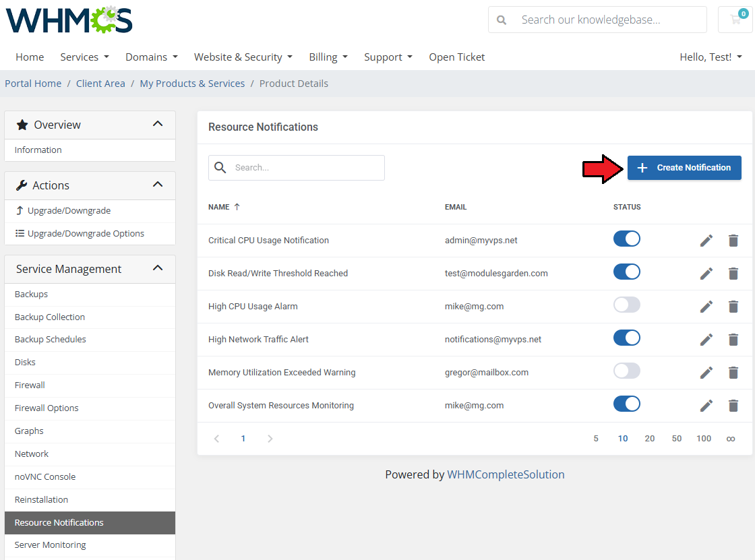
Task: Enable the High CPU Usage Alarm toggle
Action: coord(626,305)
